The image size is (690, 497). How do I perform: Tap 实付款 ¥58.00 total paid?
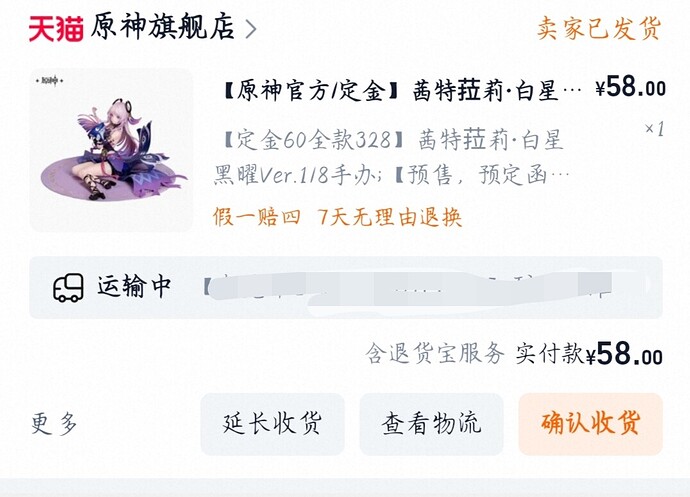click(589, 354)
